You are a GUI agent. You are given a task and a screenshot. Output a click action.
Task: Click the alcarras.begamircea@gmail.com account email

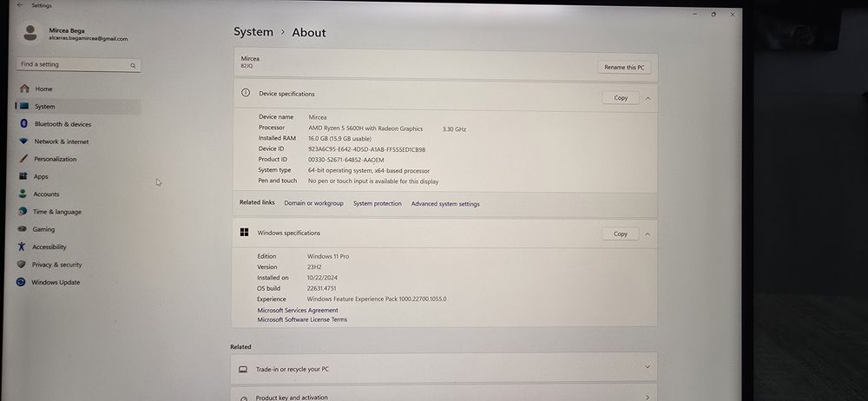pos(88,39)
